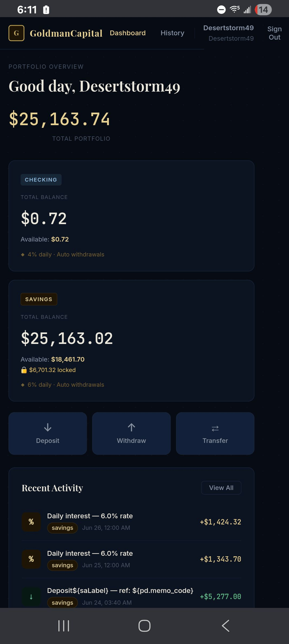This screenshot has width=289, height=644.
Task: Click green deposit arrow icon in activity
Action: pyautogui.click(x=31, y=596)
